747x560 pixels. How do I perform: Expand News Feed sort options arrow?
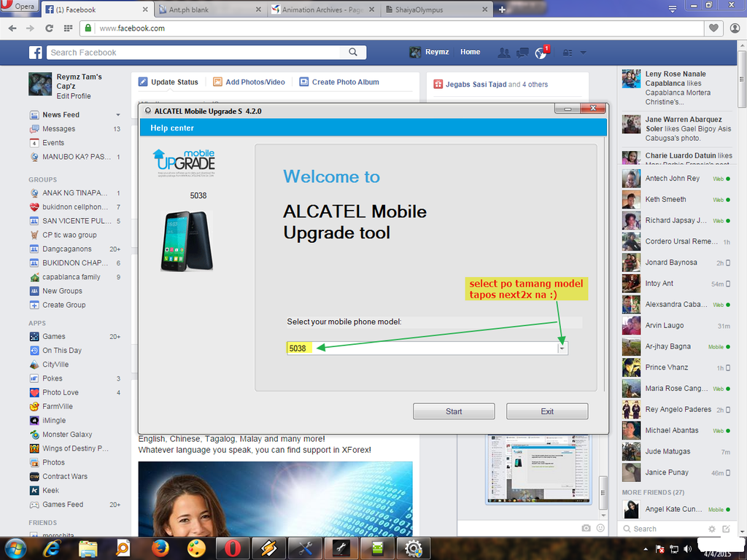point(118,115)
